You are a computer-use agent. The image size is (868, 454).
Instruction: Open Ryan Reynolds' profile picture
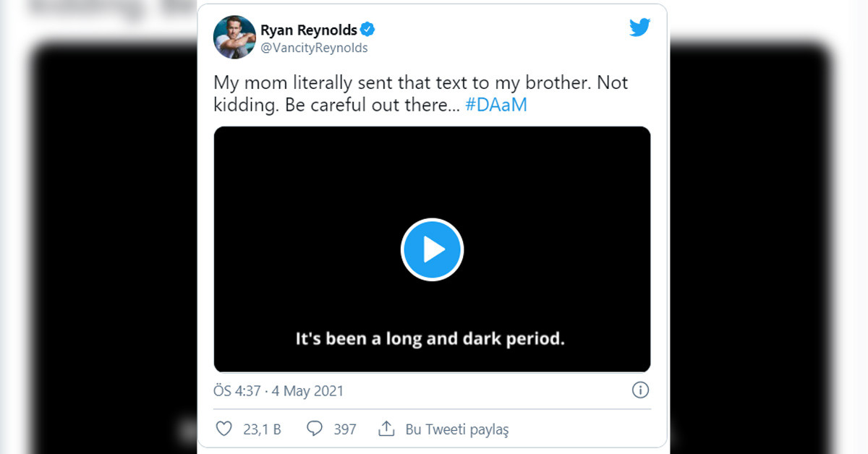click(234, 37)
